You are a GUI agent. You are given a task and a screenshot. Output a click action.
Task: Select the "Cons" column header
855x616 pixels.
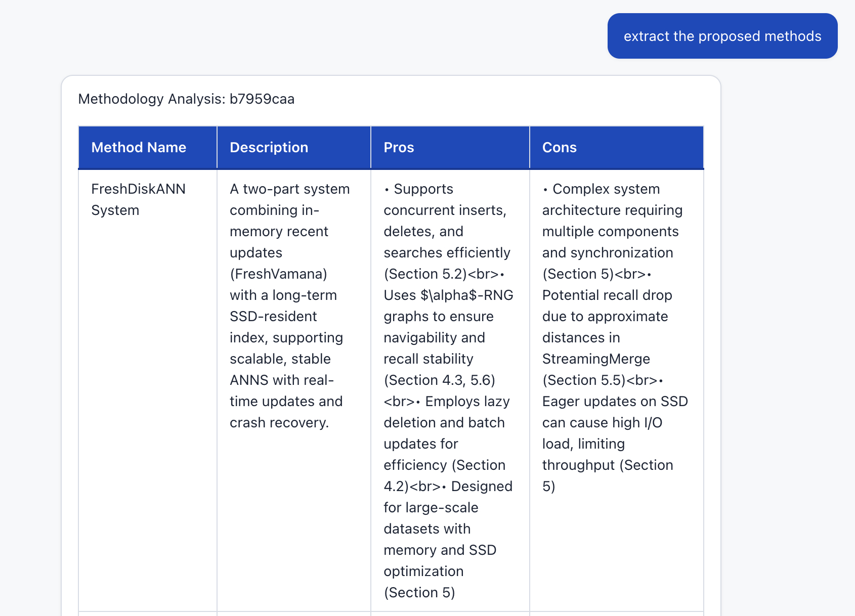pos(559,148)
